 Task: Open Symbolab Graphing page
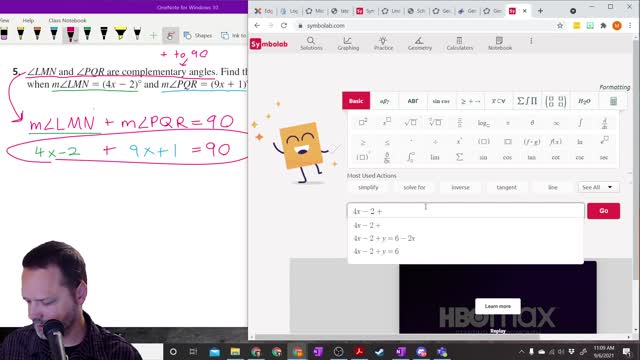(x=348, y=43)
